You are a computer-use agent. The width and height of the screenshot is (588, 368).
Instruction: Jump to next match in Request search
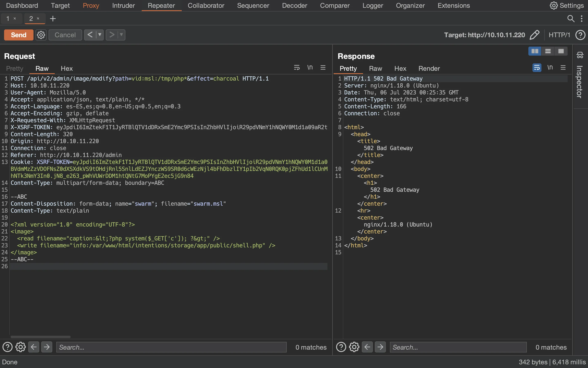[x=47, y=347]
